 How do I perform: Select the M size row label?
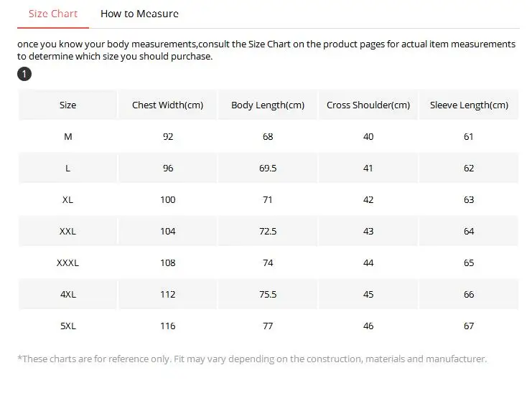point(67,136)
